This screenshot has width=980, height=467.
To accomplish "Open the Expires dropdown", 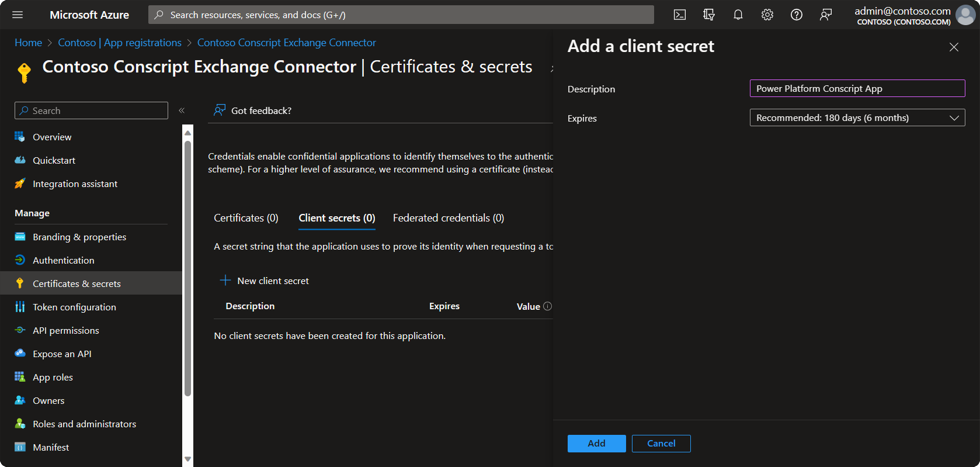I will tap(857, 118).
